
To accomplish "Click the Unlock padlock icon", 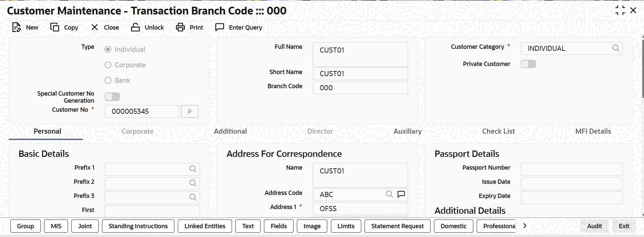I will tap(135, 27).
